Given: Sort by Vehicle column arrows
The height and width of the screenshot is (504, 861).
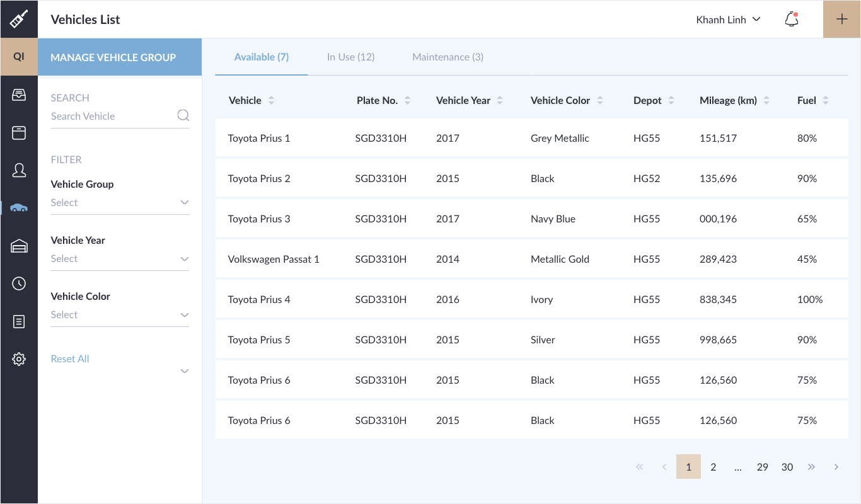Looking at the screenshot, I should coord(271,100).
